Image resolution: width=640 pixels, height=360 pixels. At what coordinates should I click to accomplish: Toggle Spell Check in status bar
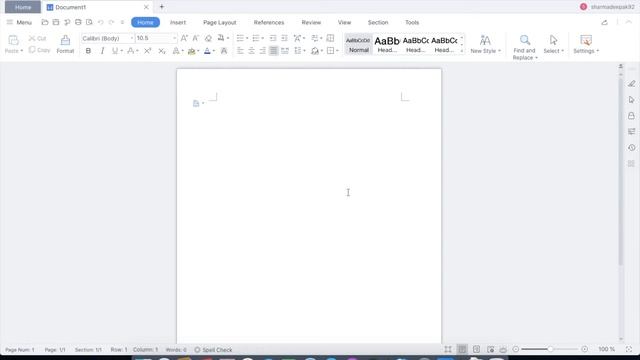[213, 350]
